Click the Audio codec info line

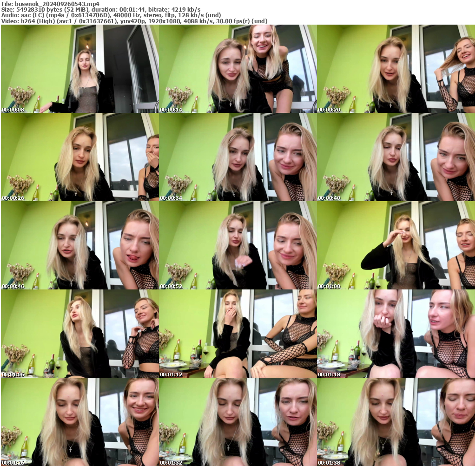[112, 14]
